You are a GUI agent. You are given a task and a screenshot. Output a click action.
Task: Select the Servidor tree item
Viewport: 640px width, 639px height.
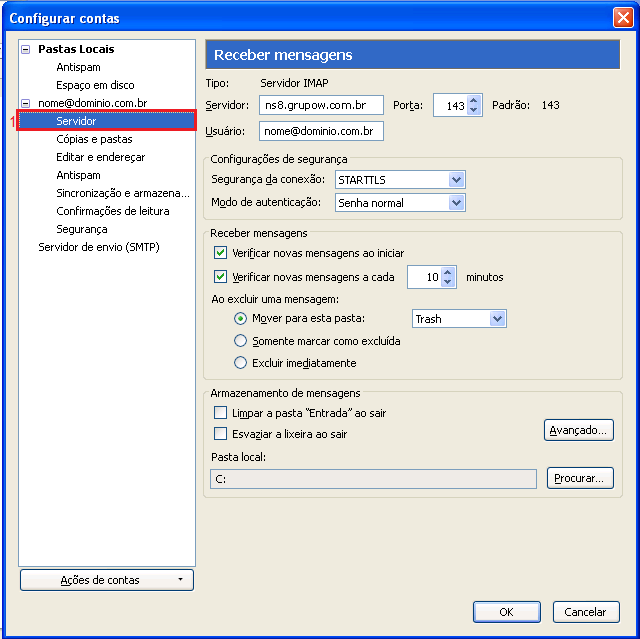(107, 121)
